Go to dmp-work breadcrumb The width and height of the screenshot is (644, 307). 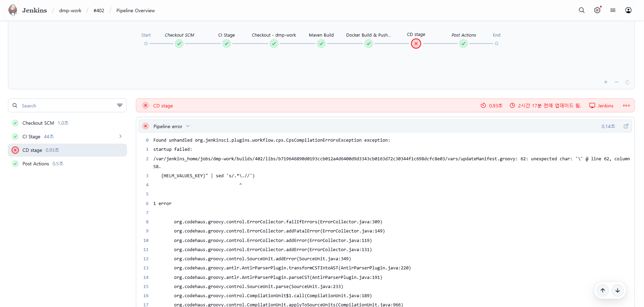tap(70, 11)
